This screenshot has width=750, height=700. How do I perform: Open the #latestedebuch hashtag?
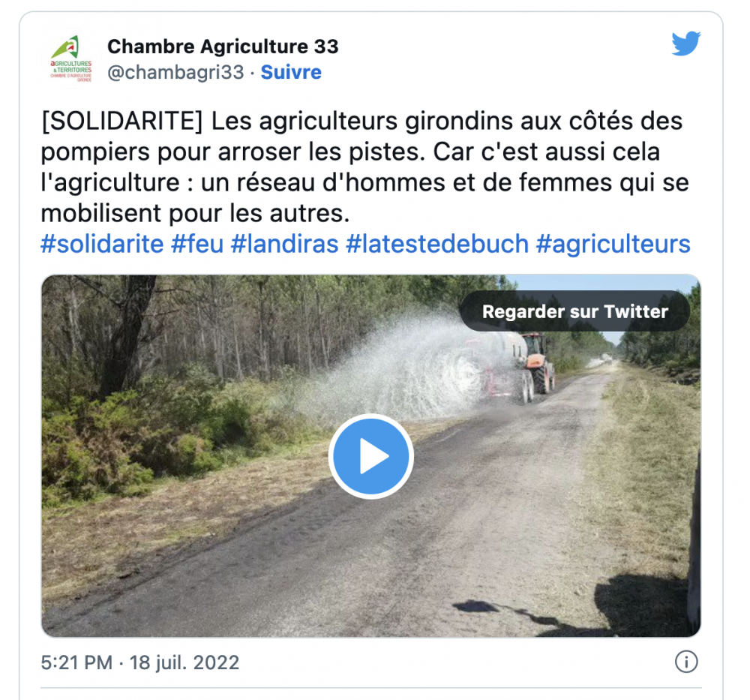click(437, 244)
